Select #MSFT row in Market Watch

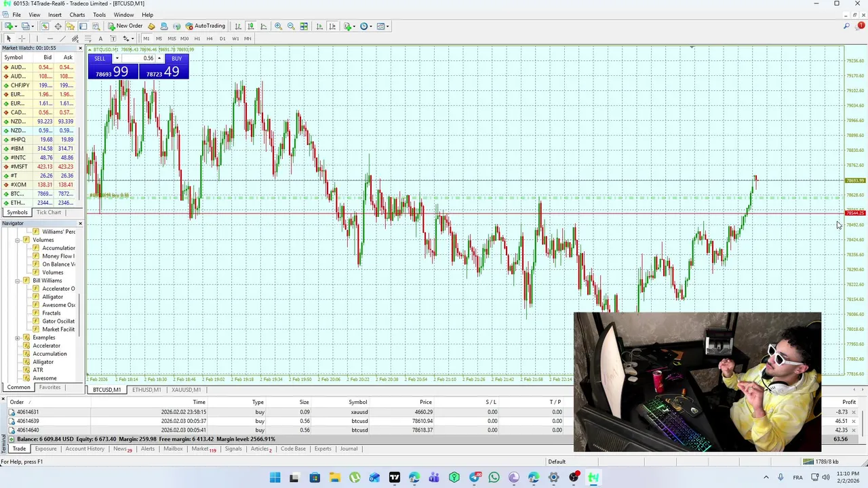[x=40, y=167]
